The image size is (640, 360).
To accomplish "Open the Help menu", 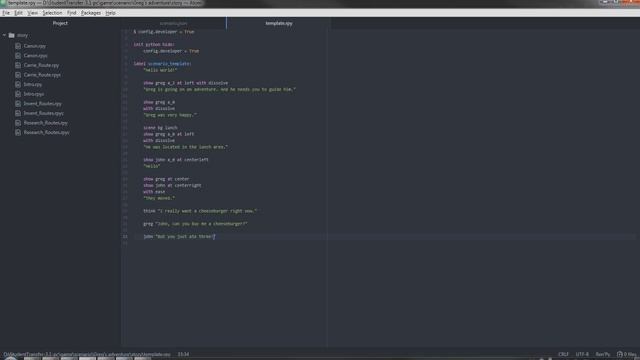I will tap(110, 13).
